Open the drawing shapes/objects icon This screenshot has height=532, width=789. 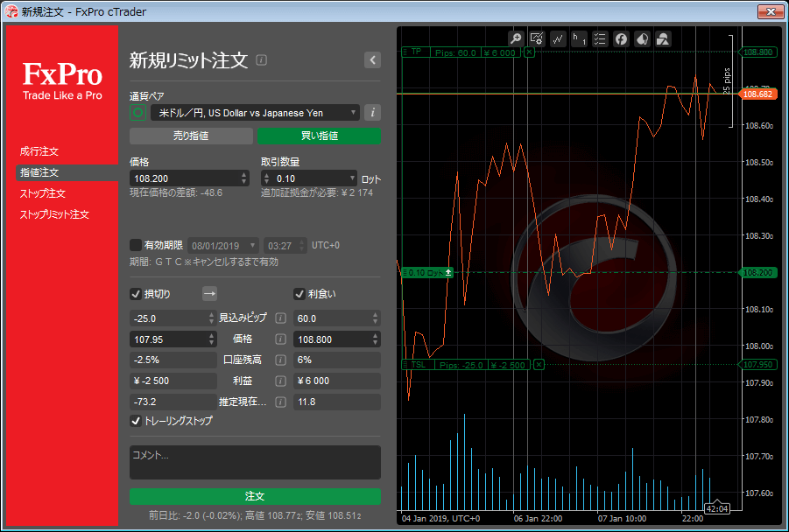(x=663, y=38)
